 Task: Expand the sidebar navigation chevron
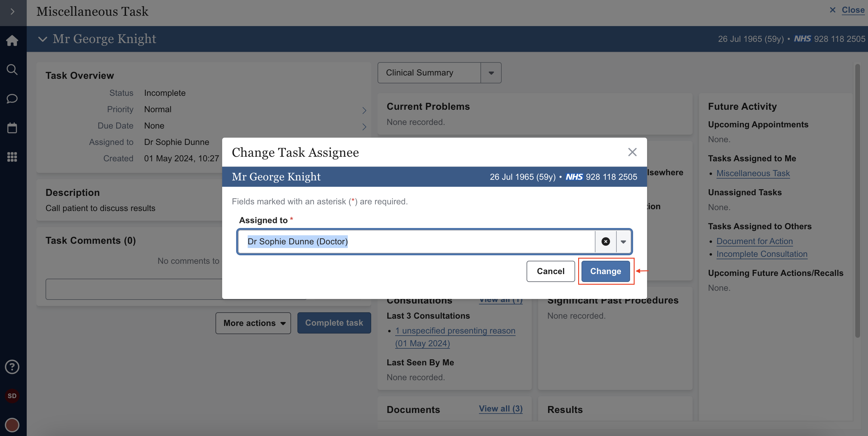13,12
